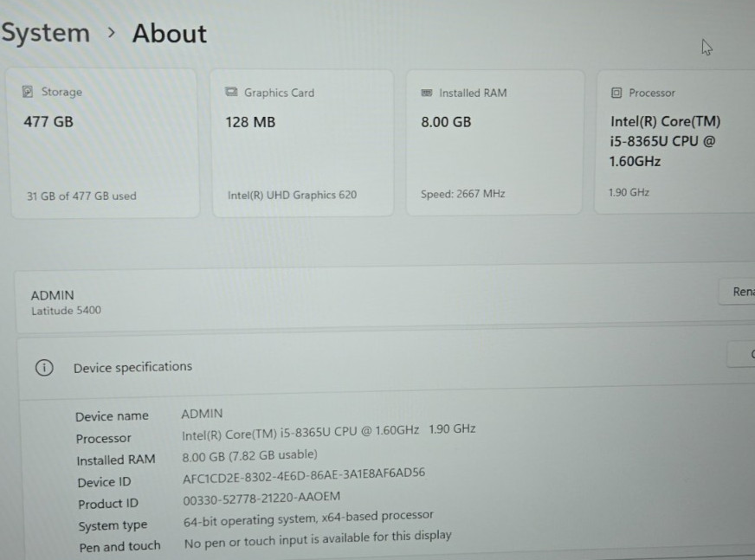The width and height of the screenshot is (755, 560).
Task: Click '8.00 GB (7.82 GB usable)' value
Action: (x=249, y=455)
